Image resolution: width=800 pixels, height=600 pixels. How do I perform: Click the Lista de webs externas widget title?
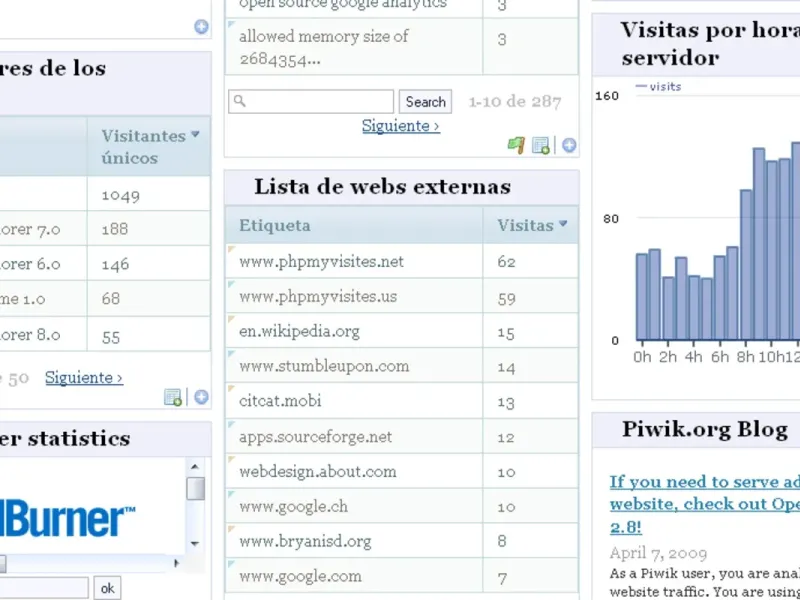point(382,187)
